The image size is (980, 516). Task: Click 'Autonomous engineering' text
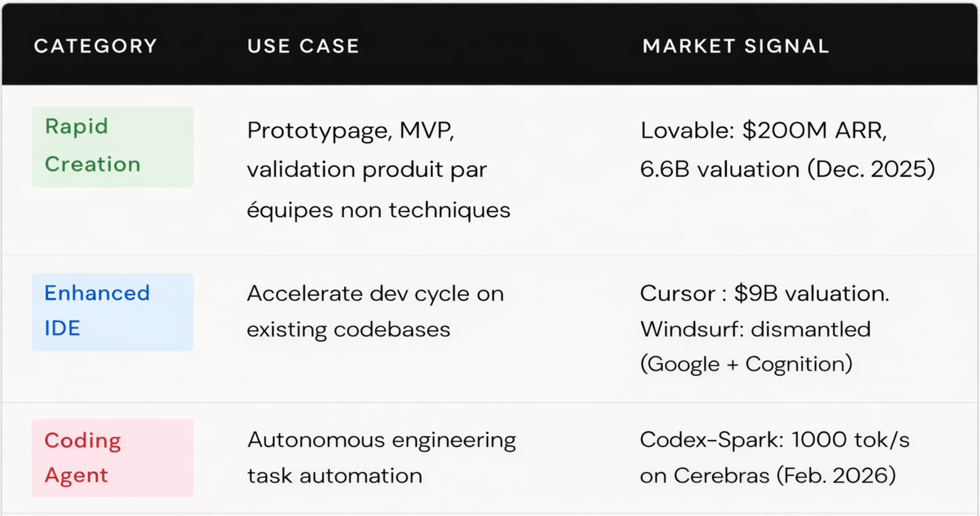tap(381, 440)
